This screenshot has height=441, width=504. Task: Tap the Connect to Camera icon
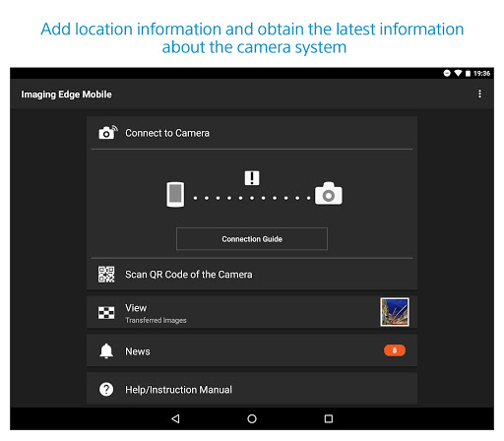coord(107,133)
